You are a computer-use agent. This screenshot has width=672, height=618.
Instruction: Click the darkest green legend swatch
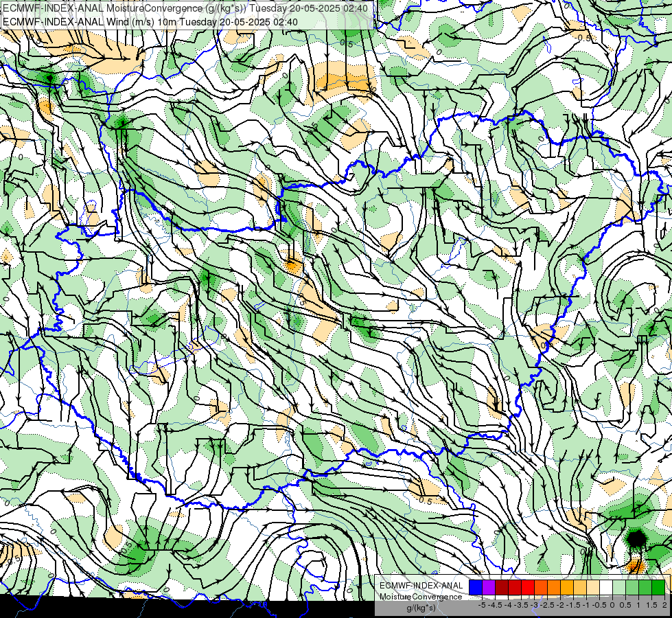pos(658,587)
